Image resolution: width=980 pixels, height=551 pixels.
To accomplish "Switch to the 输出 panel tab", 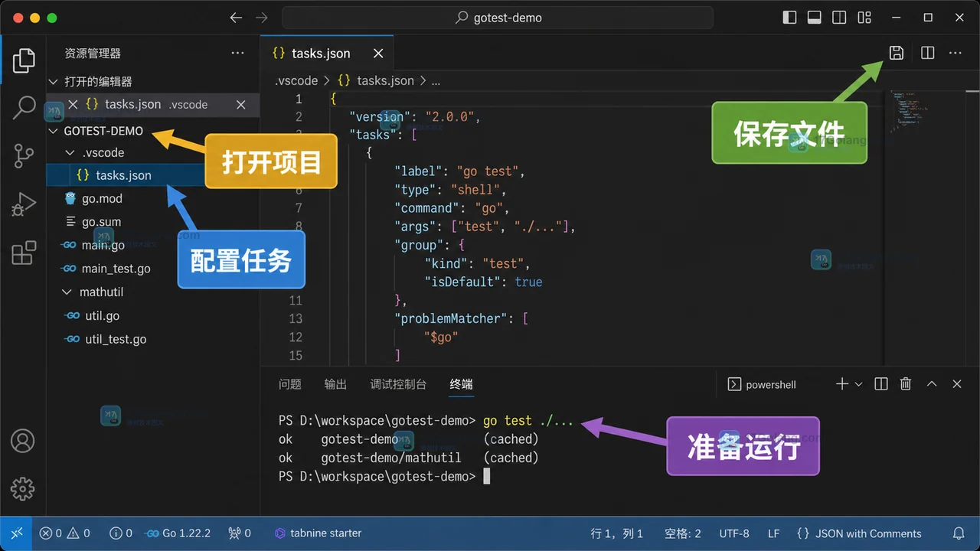I will (x=335, y=384).
